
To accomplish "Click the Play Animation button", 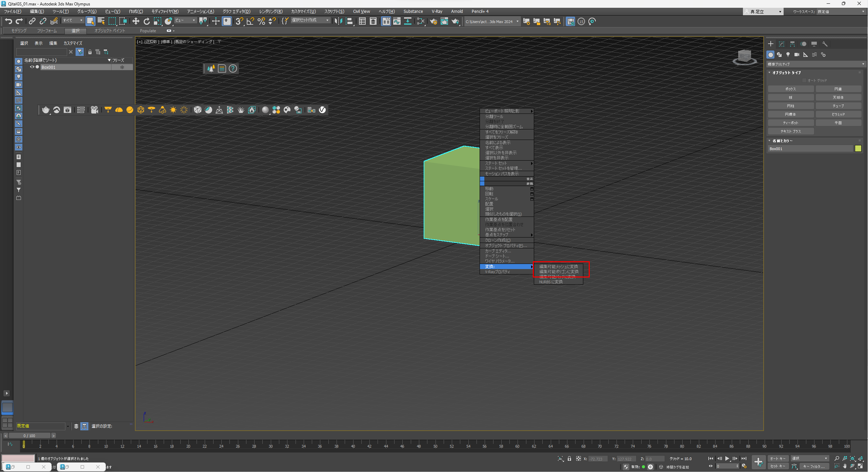I will (727, 458).
